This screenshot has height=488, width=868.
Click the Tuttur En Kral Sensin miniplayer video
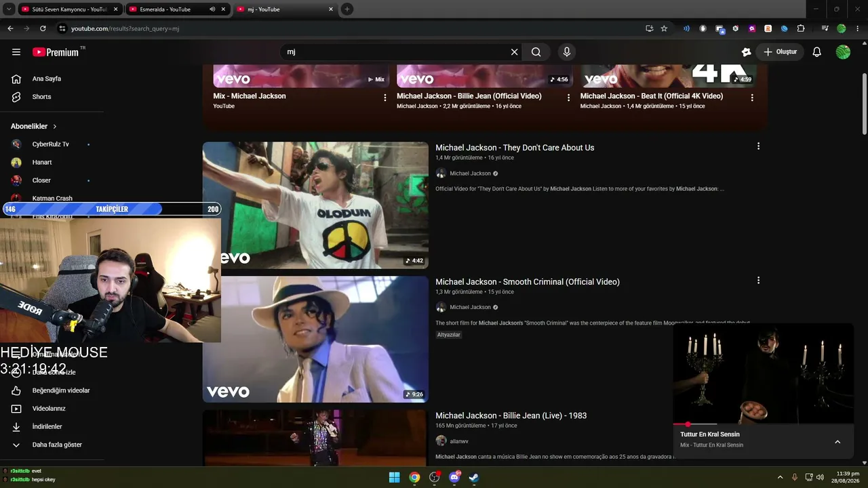(763, 373)
